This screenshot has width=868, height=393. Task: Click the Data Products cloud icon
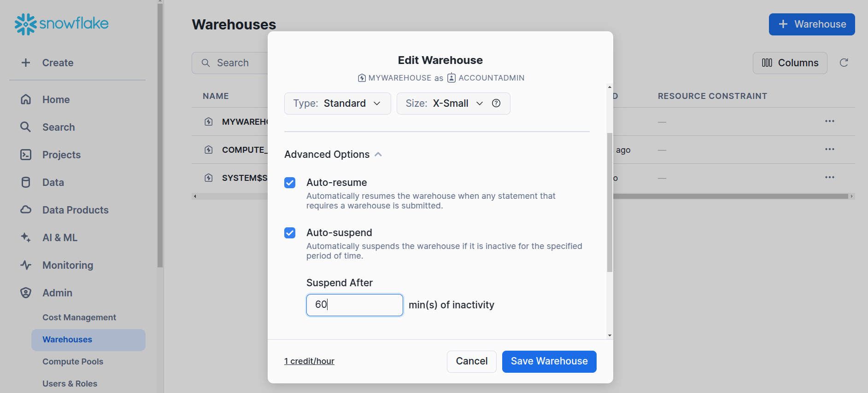click(x=26, y=210)
